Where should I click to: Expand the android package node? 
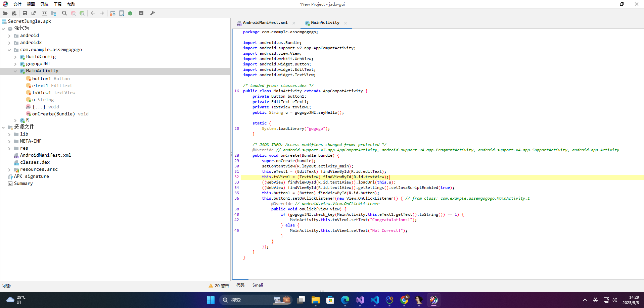pyautogui.click(x=9, y=36)
